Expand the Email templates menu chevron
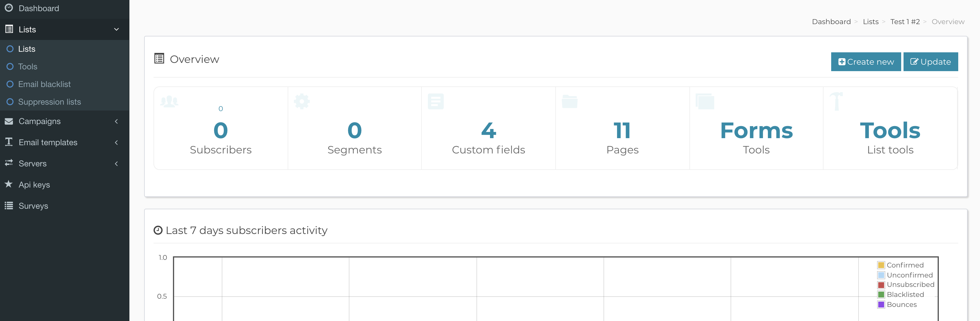The width and height of the screenshot is (980, 321). pyautogui.click(x=116, y=142)
